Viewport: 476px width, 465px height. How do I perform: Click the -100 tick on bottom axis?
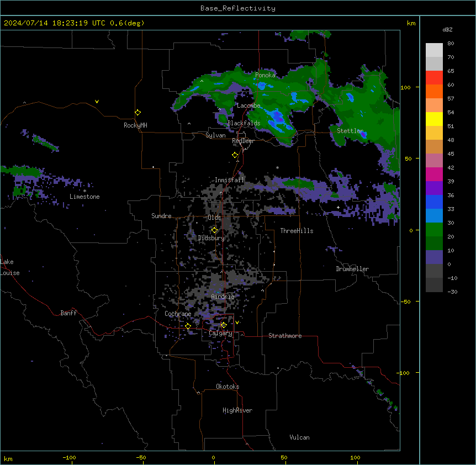[69, 457]
